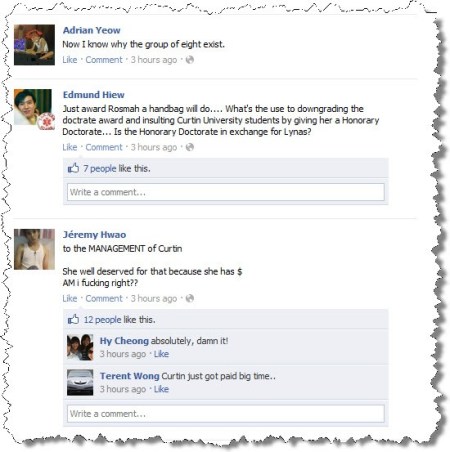Viewport: 450px width, 452px height.
Task: Click thumbs-up icon beside 7 people like this
Action: tap(73, 168)
